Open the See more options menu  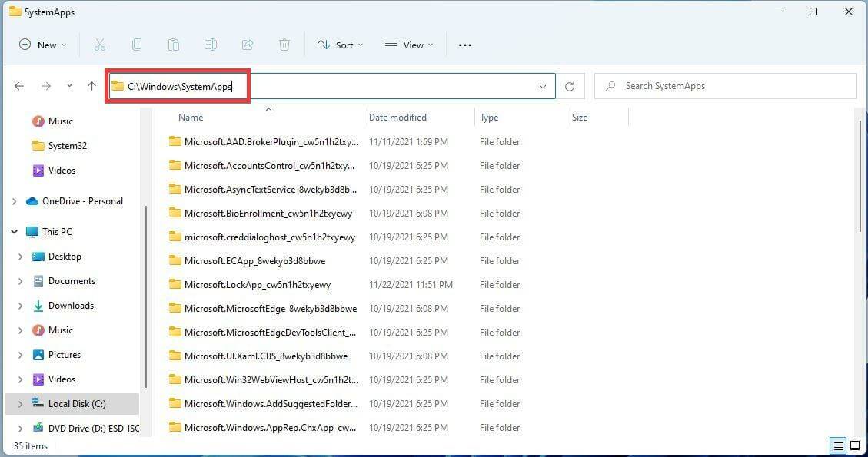pyautogui.click(x=464, y=45)
